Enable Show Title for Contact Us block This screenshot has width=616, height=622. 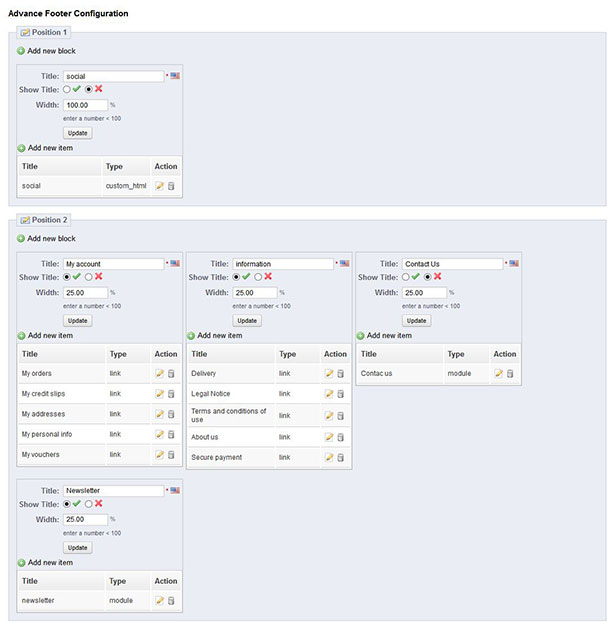405,277
